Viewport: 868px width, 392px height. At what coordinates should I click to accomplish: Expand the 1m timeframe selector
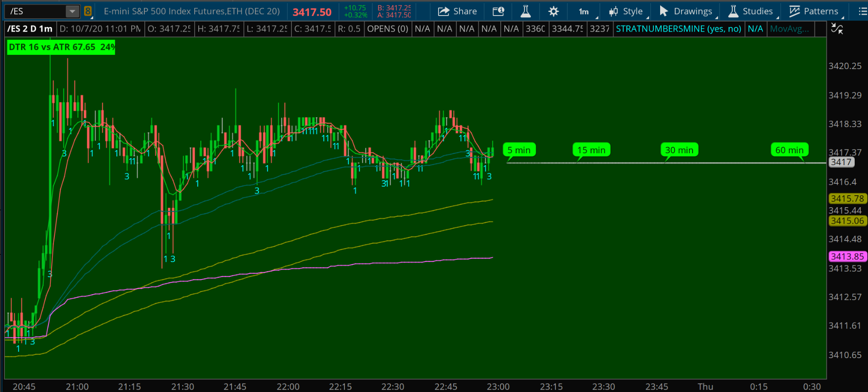pos(584,11)
